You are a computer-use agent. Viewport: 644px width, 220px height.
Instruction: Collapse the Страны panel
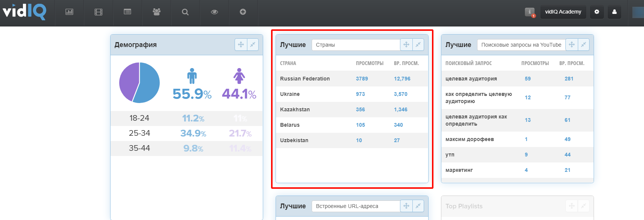click(418, 44)
